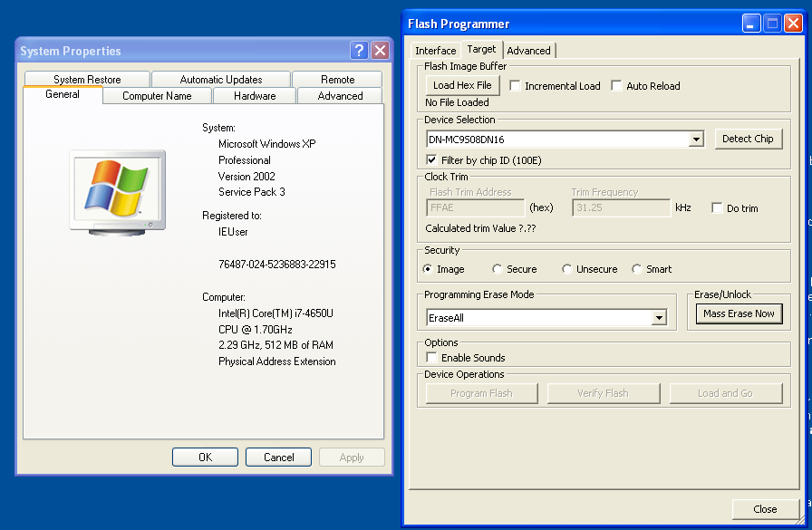Open the Automatic Updates tab
Screen dimensions: 812x530
220,79
